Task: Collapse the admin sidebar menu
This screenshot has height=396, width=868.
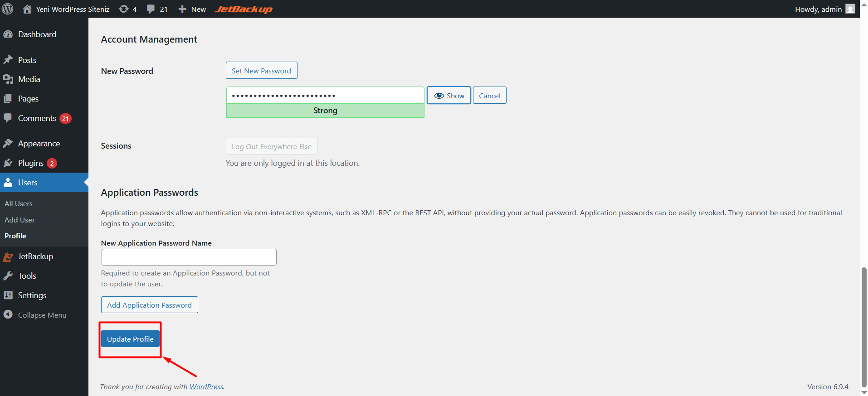Action: point(42,315)
